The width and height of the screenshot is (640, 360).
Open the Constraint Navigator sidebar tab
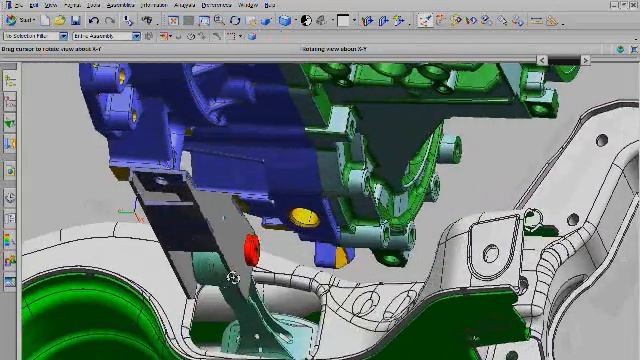click(x=10, y=102)
